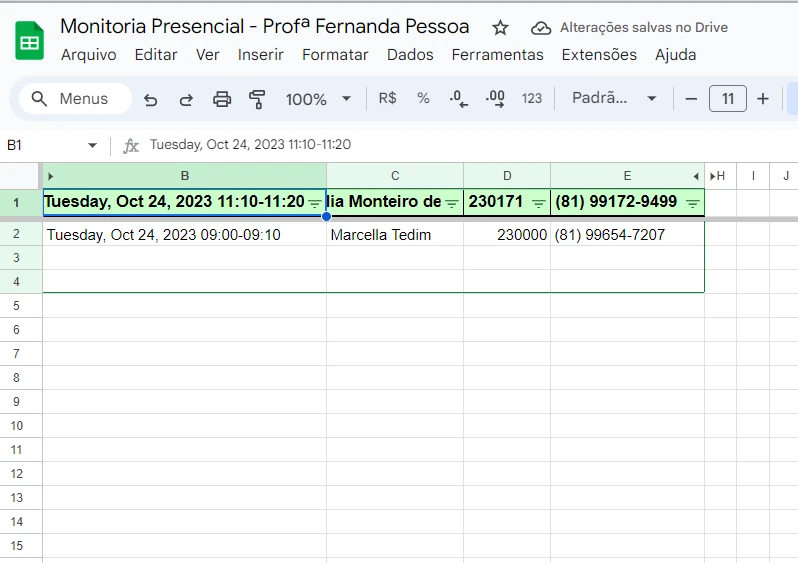Viewport: 798px width, 563px height.
Task: Open the zoom 100% dropdown
Action: (x=319, y=99)
